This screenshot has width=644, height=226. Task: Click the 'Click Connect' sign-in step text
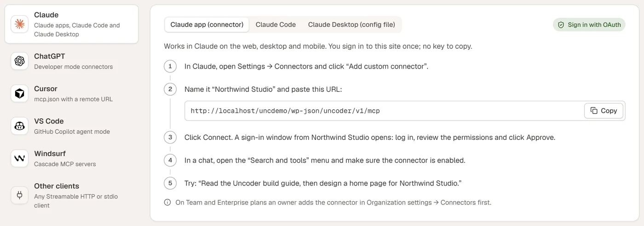coord(370,137)
